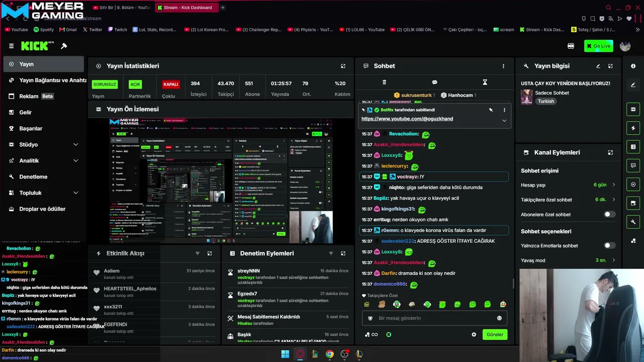Click the trash icon in Sohbet toolbar
Image resolution: width=644 pixels, height=362 pixels.
point(384,82)
